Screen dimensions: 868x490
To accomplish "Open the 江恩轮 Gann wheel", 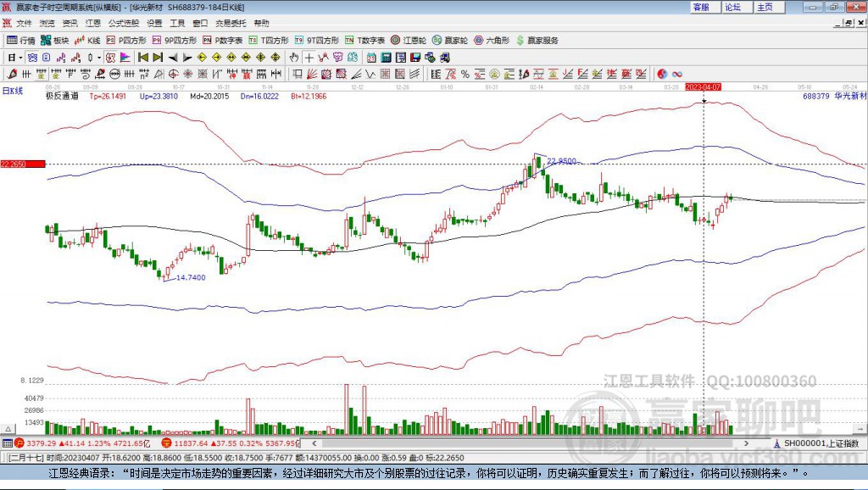I will click(409, 41).
